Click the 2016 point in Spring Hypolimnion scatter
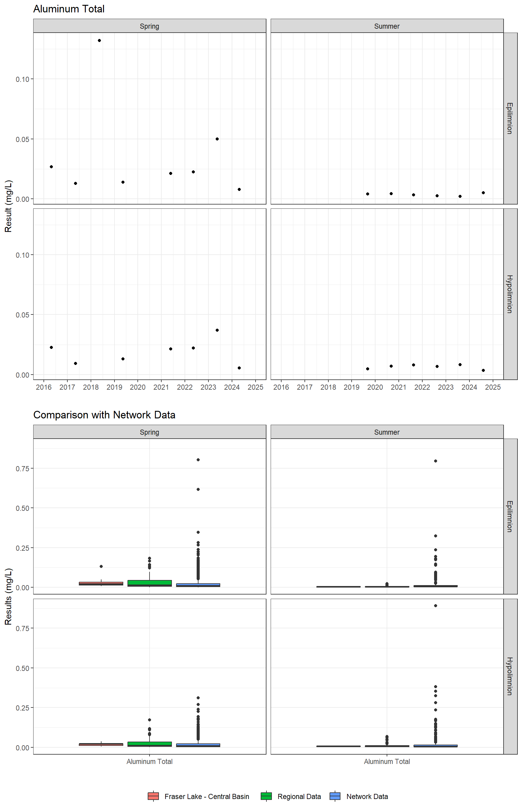This screenshot has height=812, width=522. [x=51, y=347]
